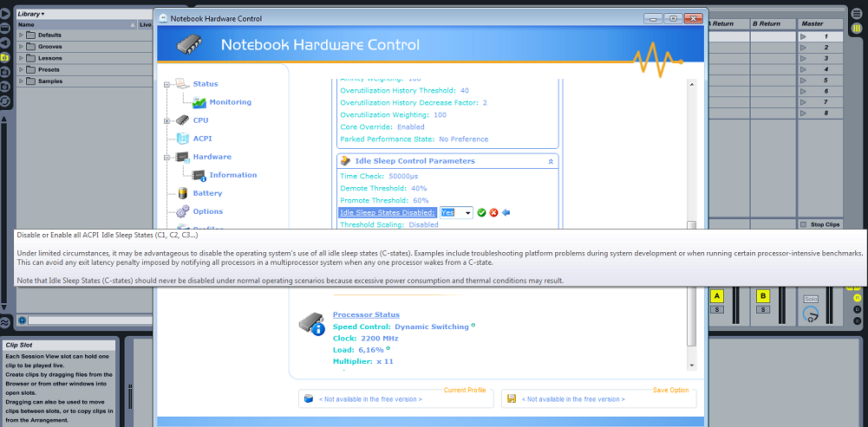Viewport: 868px width, 427px height.
Task: Select Information under Hardware
Action: (233, 175)
